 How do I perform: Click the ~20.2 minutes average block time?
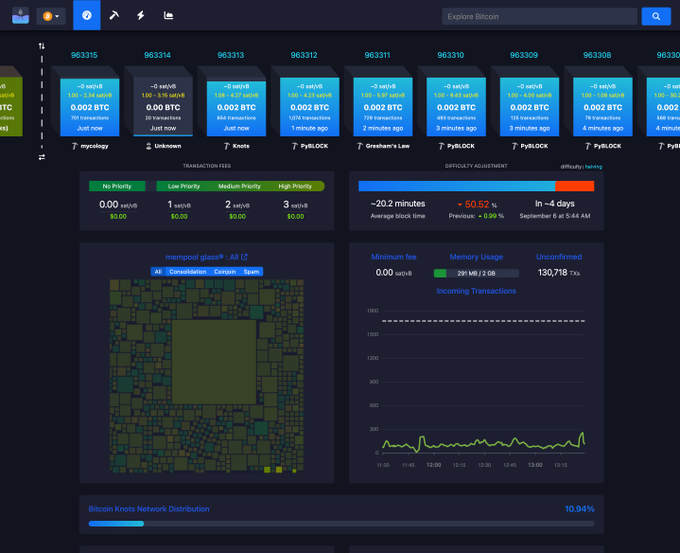[x=398, y=204]
